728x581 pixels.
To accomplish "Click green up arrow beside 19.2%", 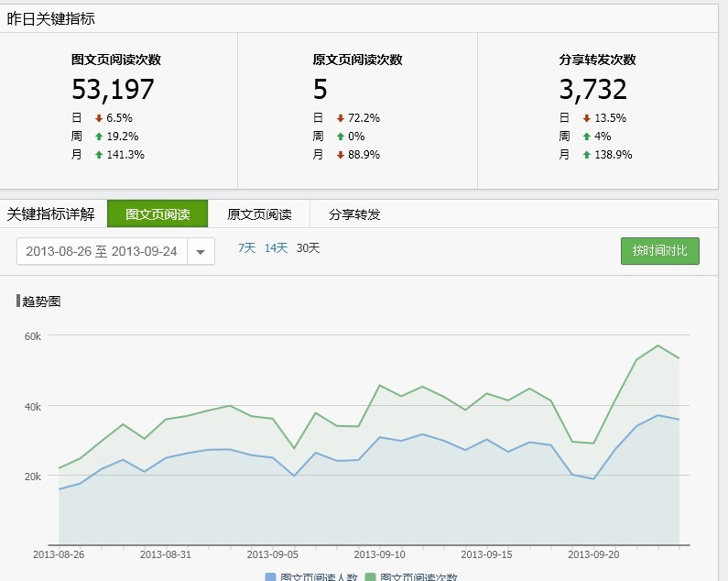I will pos(98,137).
